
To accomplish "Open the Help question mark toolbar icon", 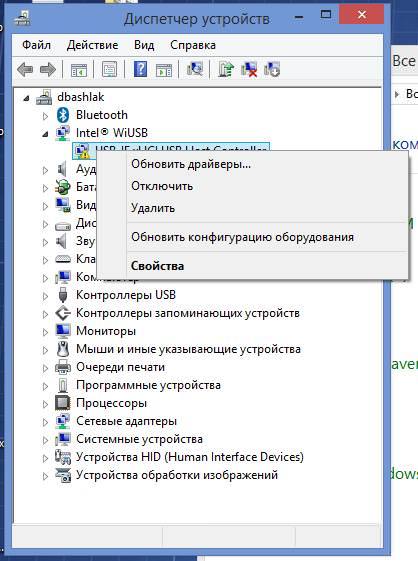I will 140,69.
